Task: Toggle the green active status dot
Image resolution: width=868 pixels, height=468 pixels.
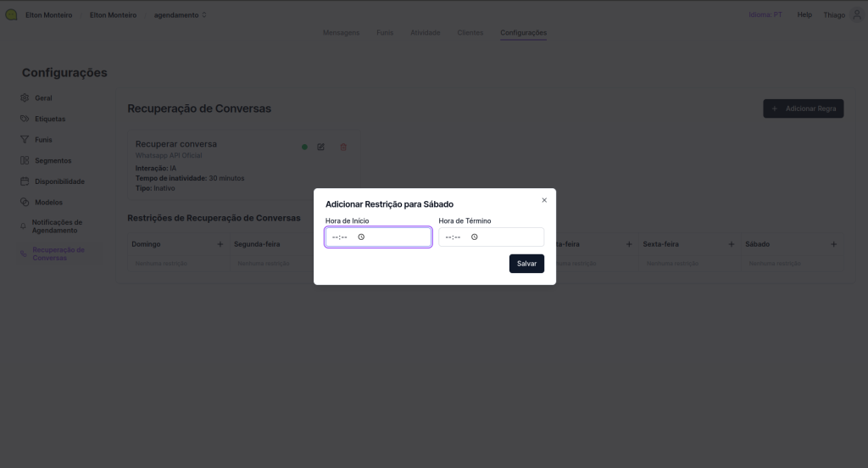Action: 304,147
